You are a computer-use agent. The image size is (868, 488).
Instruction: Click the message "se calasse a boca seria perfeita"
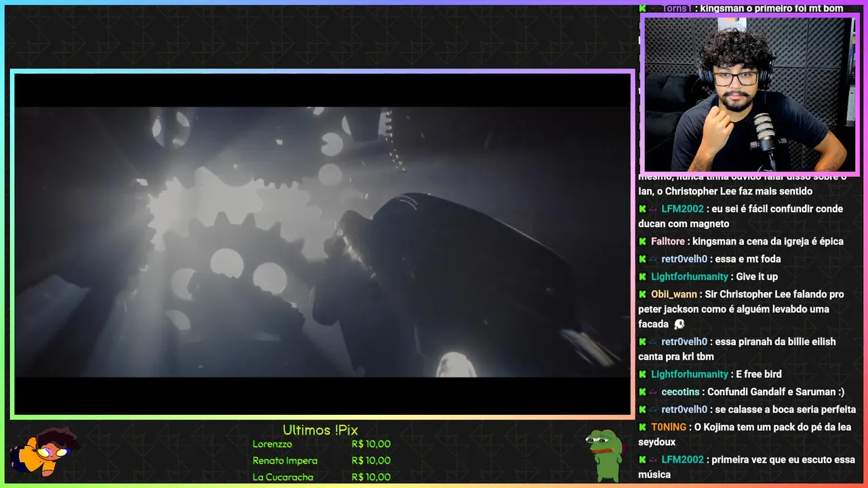click(785, 409)
